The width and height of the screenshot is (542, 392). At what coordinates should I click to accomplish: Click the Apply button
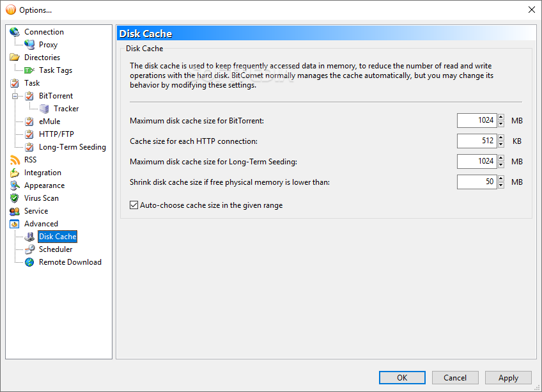click(x=508, y=377)
